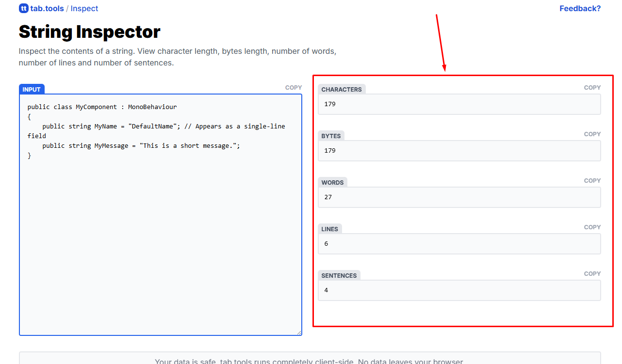Go to the Inspect breadcrumb link

[x=84, y=8]
